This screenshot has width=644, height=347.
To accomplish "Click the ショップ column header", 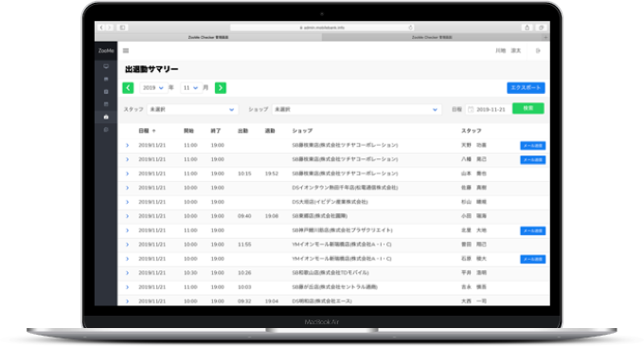I will tap(302, 131).
